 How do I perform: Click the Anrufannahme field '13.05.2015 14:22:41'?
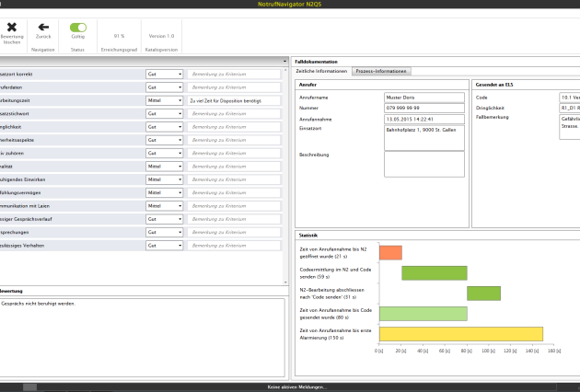tap(424, 120)
